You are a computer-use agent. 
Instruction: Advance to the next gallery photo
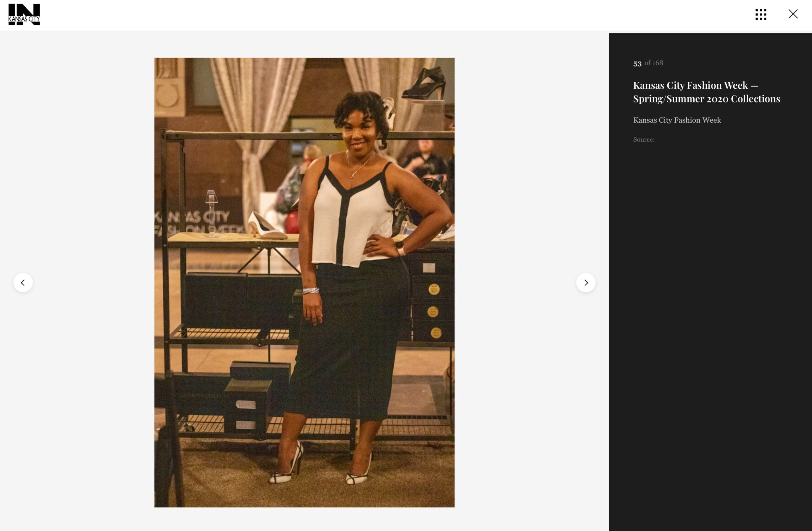[586, 282]
